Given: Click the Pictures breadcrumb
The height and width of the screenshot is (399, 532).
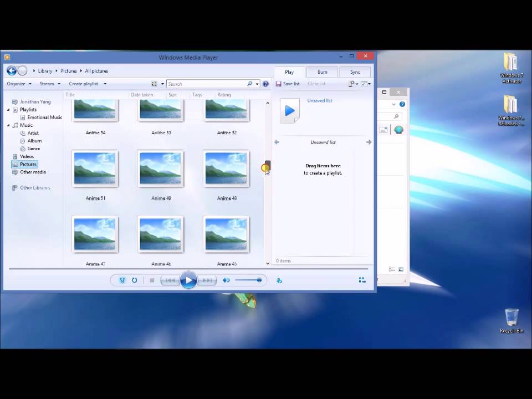Looking at the screenshot, I should pos(69,71).
